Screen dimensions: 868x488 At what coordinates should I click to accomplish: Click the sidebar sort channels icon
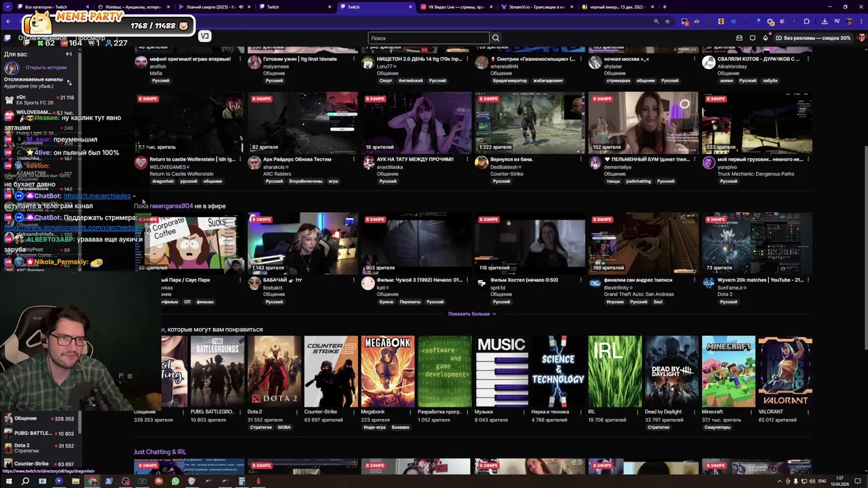click(x=68, y=83)
